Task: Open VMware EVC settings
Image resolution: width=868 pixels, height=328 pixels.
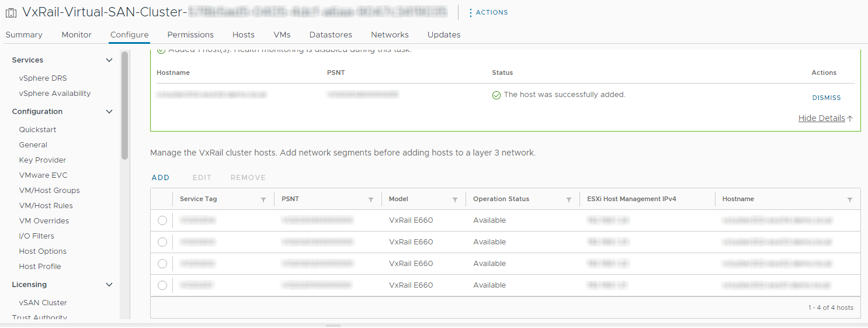Action: (43, 175)
